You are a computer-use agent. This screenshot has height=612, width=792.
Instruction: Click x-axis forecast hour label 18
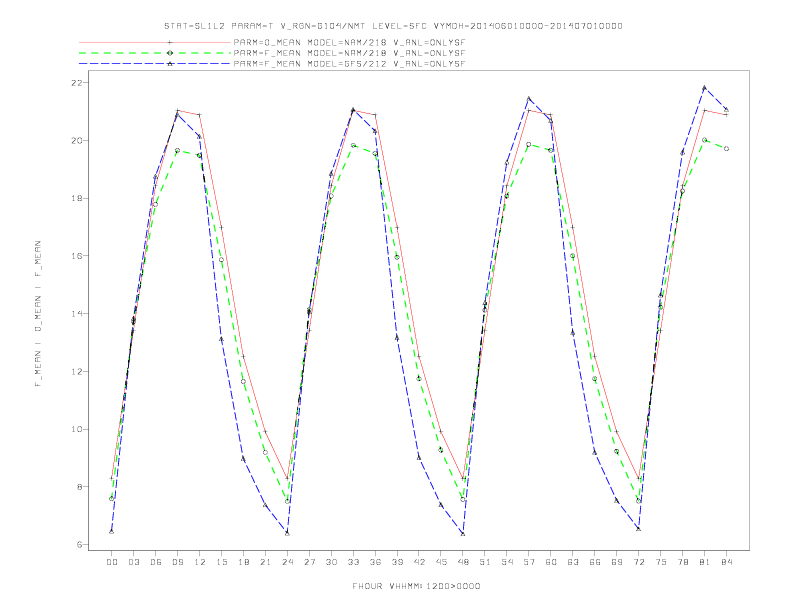(x=243, y=562)
